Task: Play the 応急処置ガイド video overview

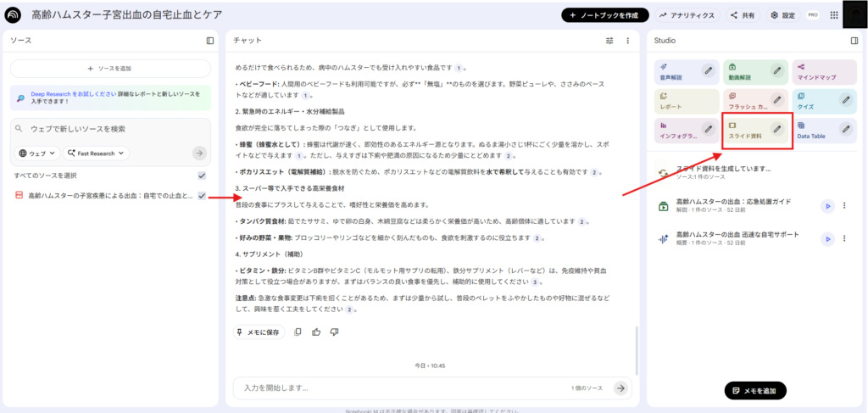Action: pos(827,205)
